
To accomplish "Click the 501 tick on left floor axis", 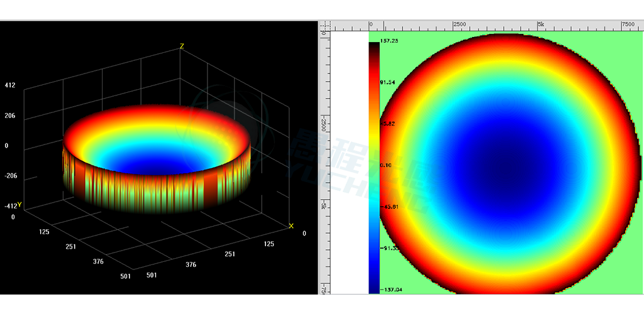I will click(125, 276).
